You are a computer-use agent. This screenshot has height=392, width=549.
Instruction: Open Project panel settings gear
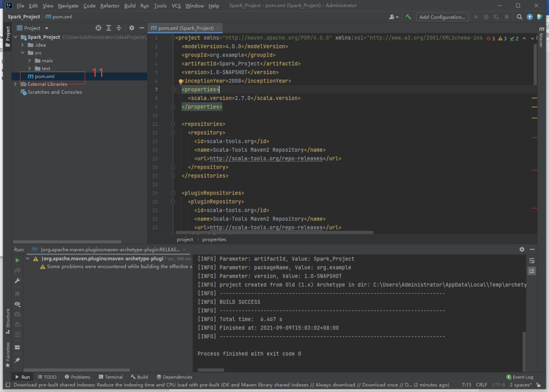[x=132, y=28]
